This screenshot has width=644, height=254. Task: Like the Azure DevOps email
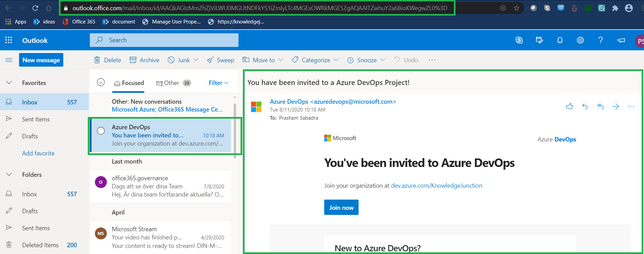[x=569, y=106]
